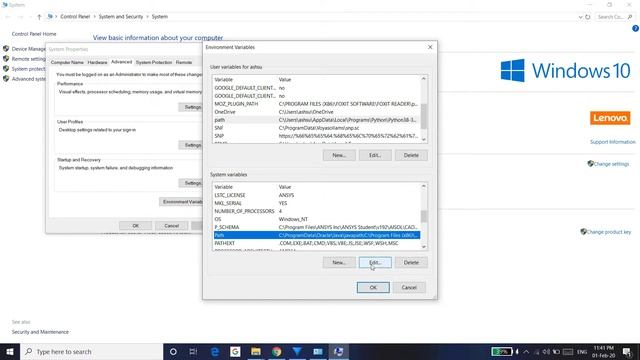Image resolution: width=640 pixels, height=360 pixels.
Task: Click the System and Security breadcrumb
Action: pyautogui.click(x=121, y=17)
